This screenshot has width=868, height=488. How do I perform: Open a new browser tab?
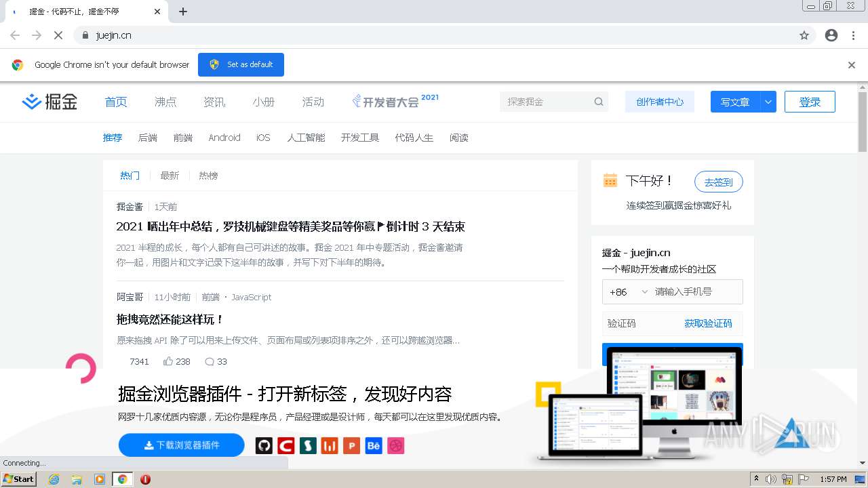[183, 12]
